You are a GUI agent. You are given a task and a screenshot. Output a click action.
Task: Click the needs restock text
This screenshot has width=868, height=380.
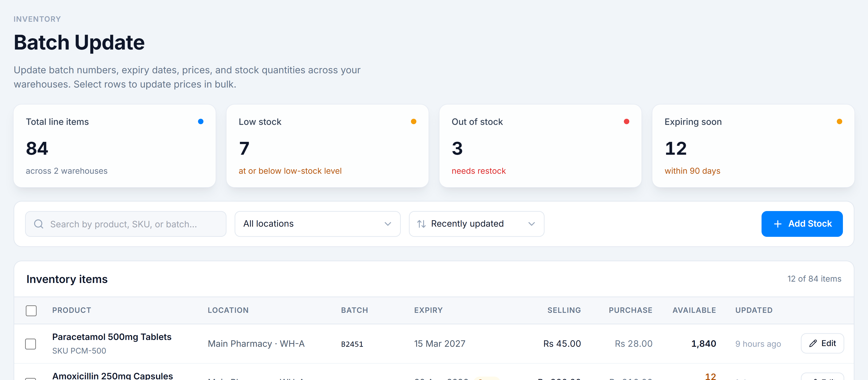479,171
